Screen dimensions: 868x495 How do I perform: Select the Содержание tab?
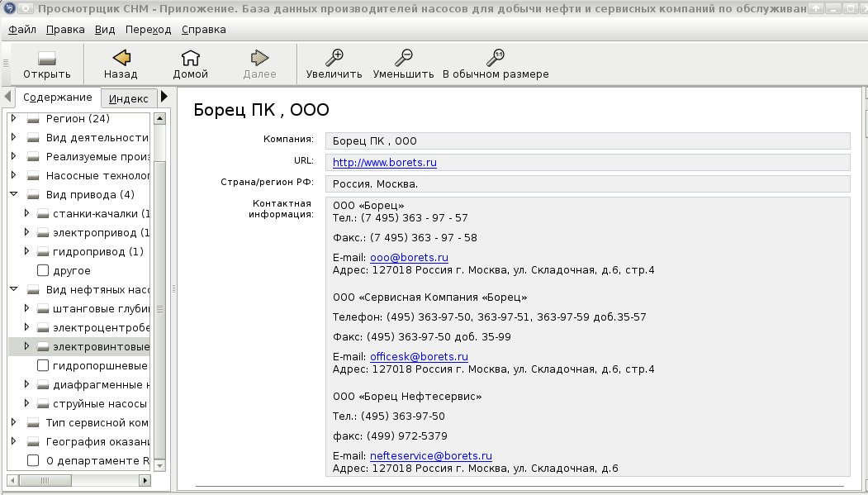pos(58,98)
